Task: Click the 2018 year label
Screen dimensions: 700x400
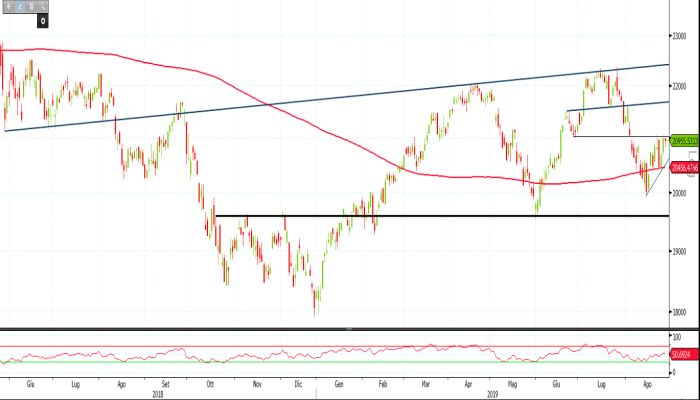Action: pyautogui.click(x=158, y=395)
